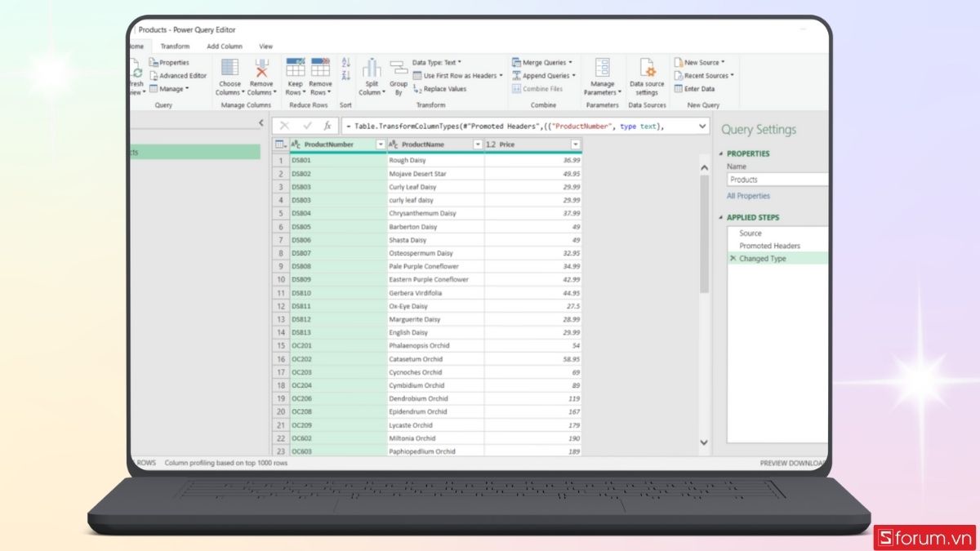Open the Advanced Editor

pos(177,76)
